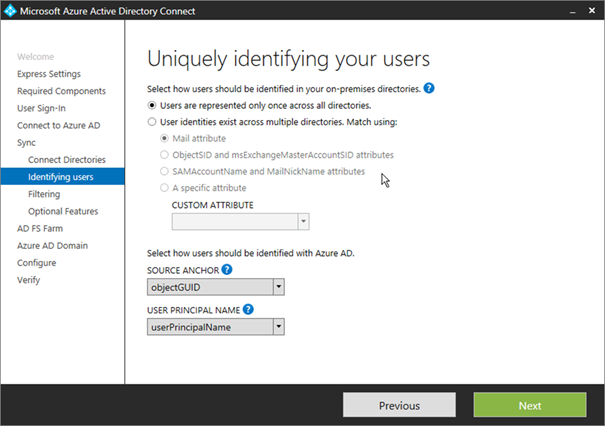Click the userPrincipalName combo box value
This screenshot has width=605, height=426.
click(x=210, y=327)
